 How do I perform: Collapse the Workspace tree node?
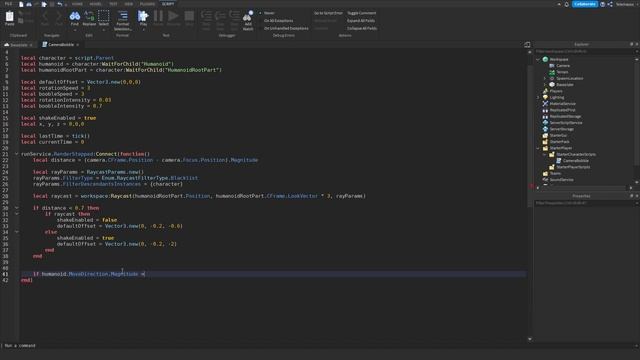[x=538, y=60]
